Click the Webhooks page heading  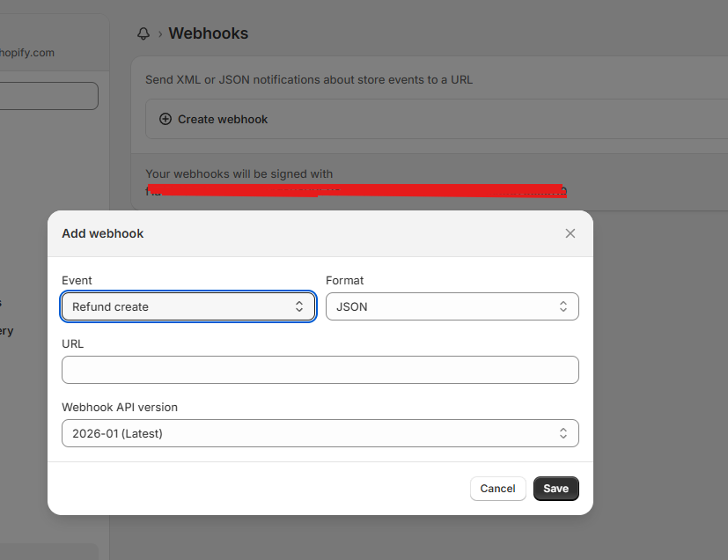coord(208,33)
